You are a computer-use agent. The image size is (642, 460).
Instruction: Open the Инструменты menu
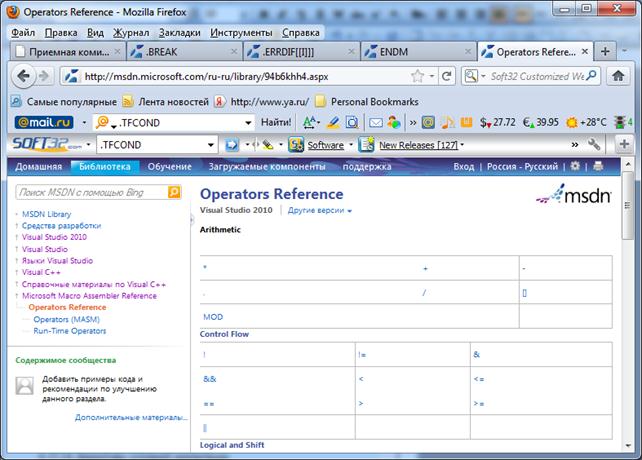pos(241,33)
